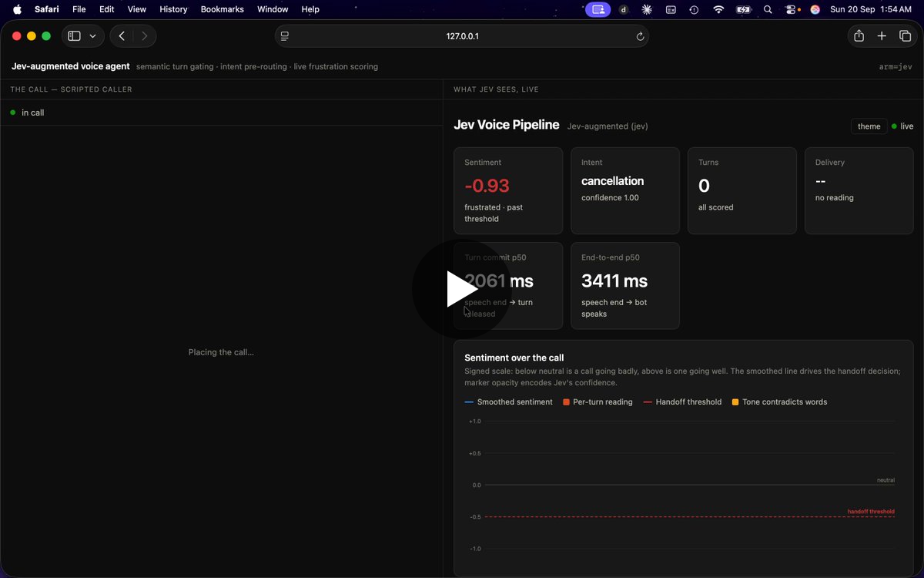
Task: Open the Control Center icon
Action: click(792, 9)
